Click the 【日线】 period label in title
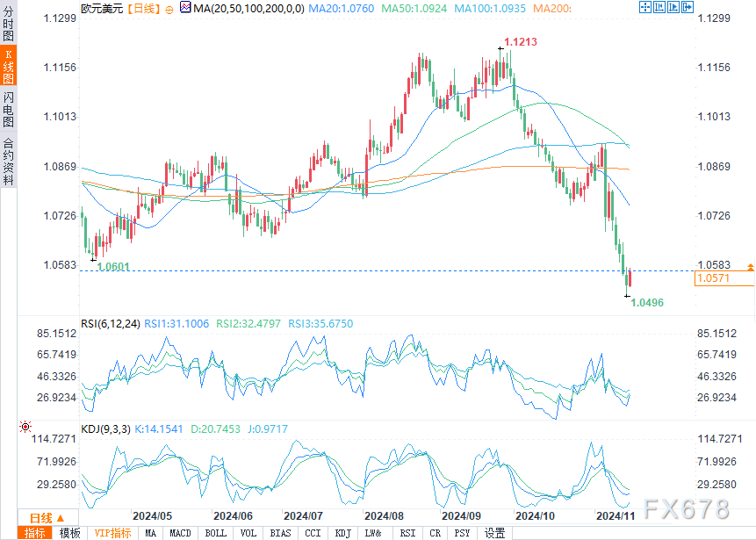 144,9
